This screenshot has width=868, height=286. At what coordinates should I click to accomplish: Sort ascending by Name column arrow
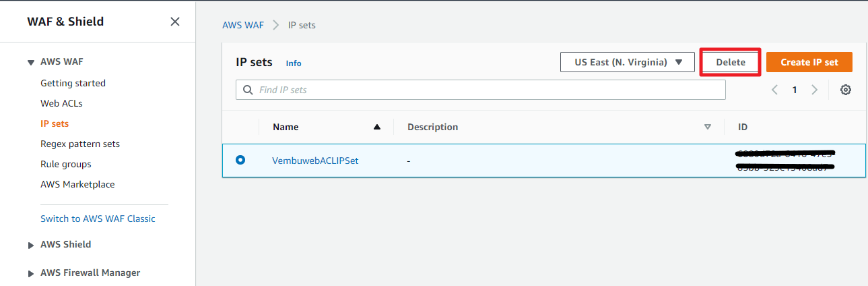tap(377, 127)
